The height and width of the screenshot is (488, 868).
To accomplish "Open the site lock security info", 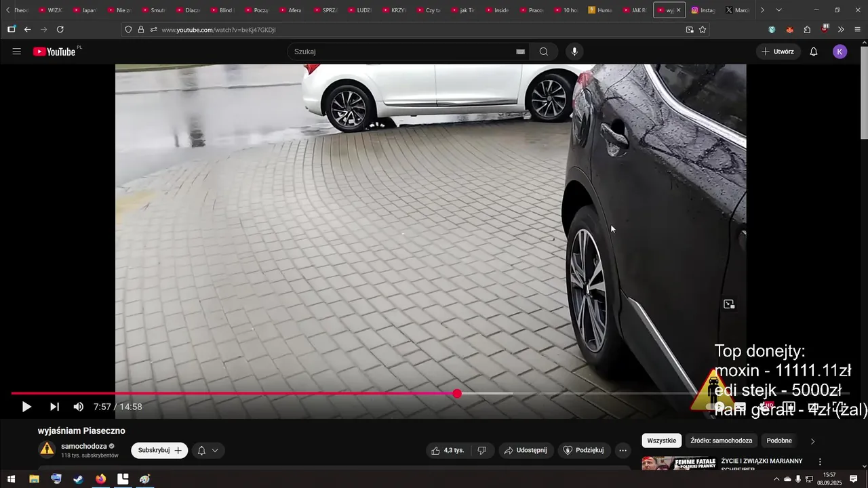I will click(141, 30).
